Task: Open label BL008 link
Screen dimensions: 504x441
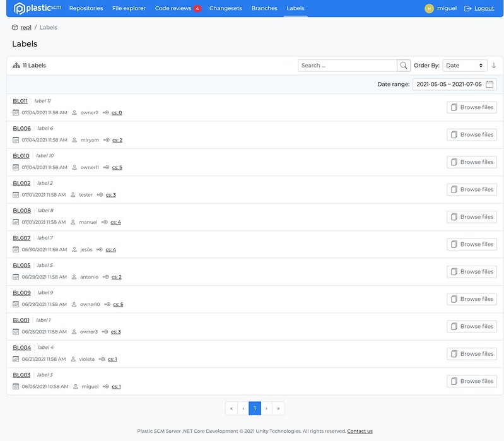Action: (x=22, y=211)
